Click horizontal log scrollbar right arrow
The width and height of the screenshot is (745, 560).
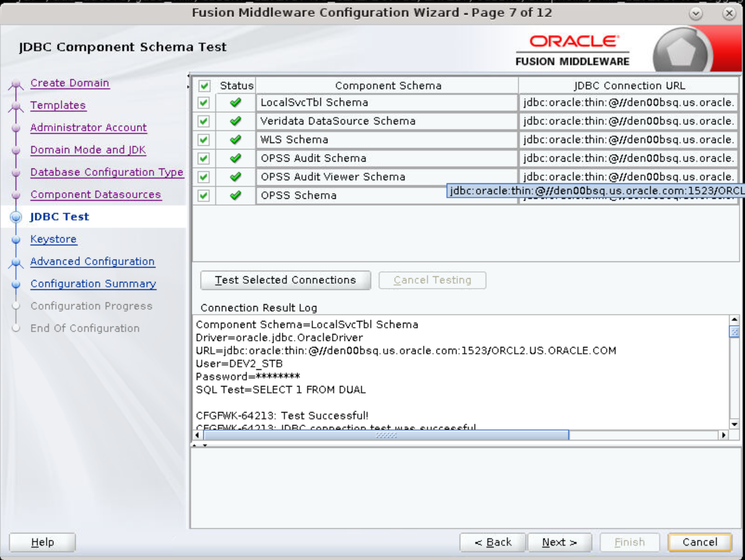tap(723, 435)
